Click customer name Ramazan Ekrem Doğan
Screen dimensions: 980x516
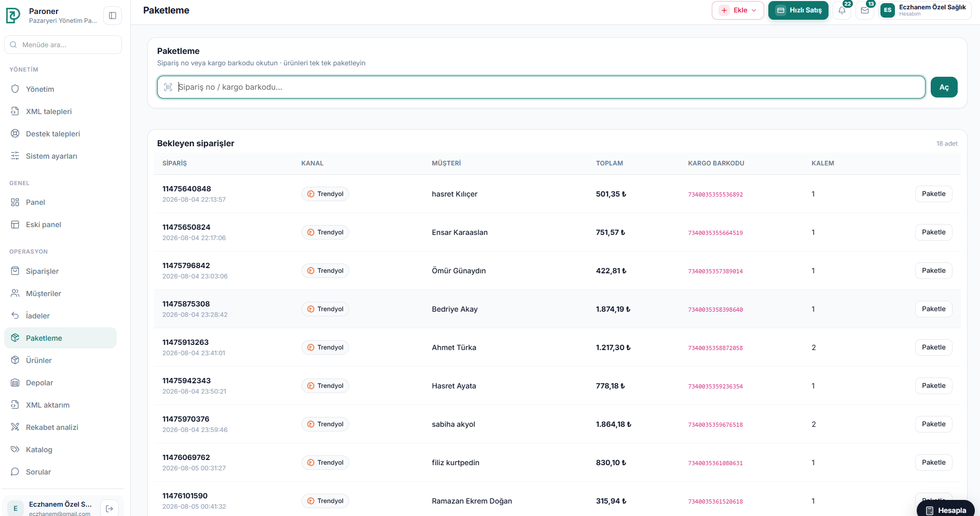[x=472, y=501]
